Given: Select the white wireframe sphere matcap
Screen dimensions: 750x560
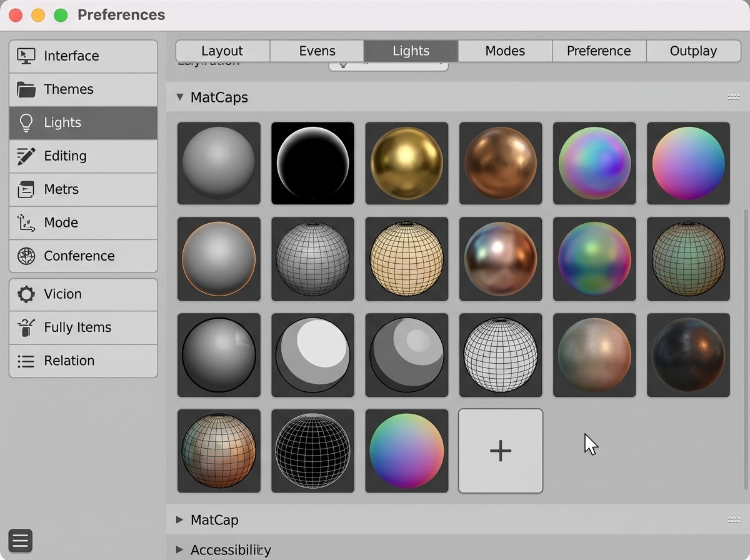Looking at the screenshot, I should 501,355.
